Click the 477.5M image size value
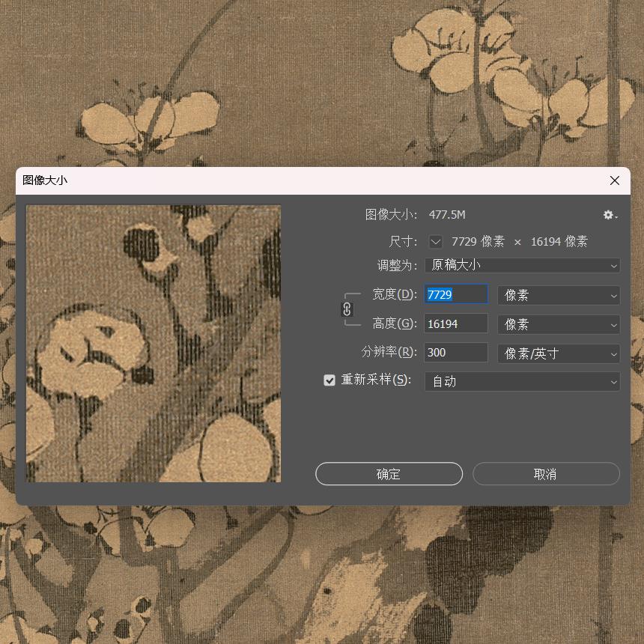The height and width of the screenshot is (644, 644). coord(447,215)
